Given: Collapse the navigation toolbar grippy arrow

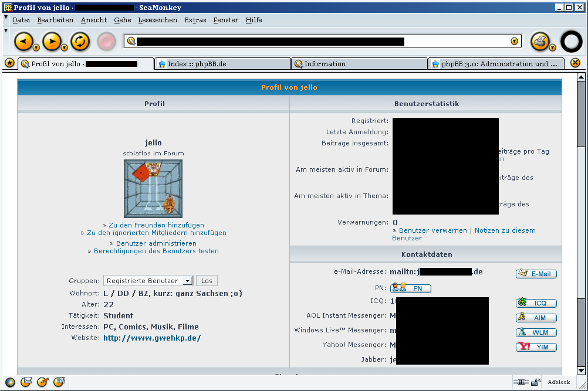Looking at the screenshot, I should coord(6,30).
